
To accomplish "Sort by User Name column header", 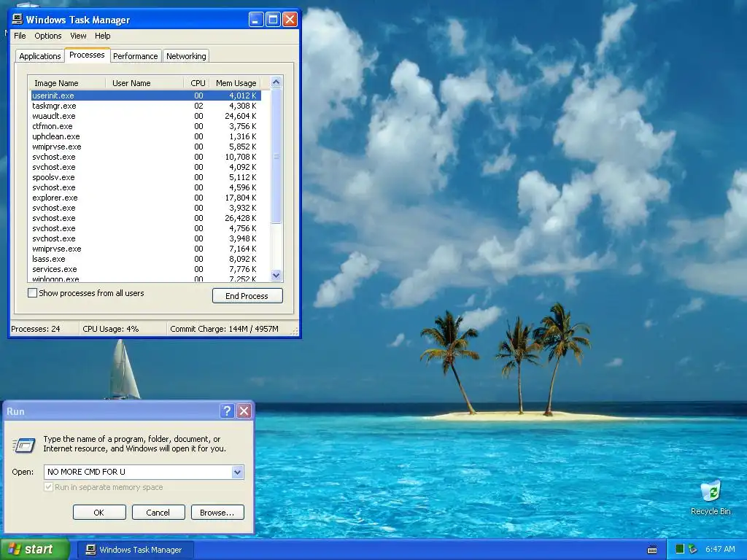I will [144, 83].
